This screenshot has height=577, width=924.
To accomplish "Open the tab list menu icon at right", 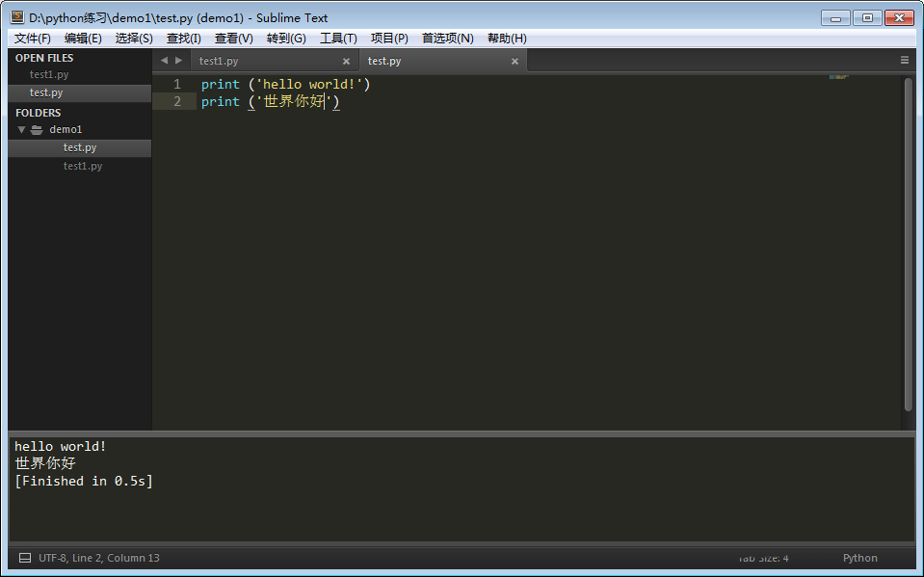I will [x=905, y=60].
